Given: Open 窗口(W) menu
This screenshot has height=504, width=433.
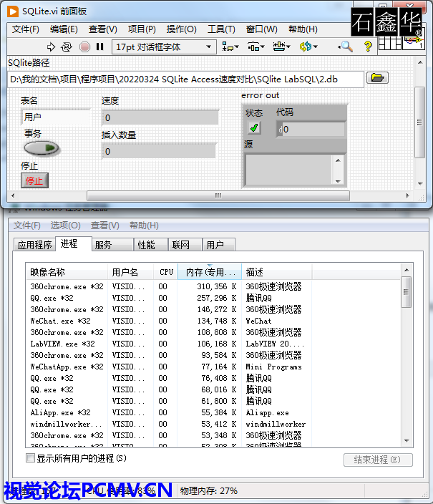Looking at the screenshot, I should tap(261, 29).
